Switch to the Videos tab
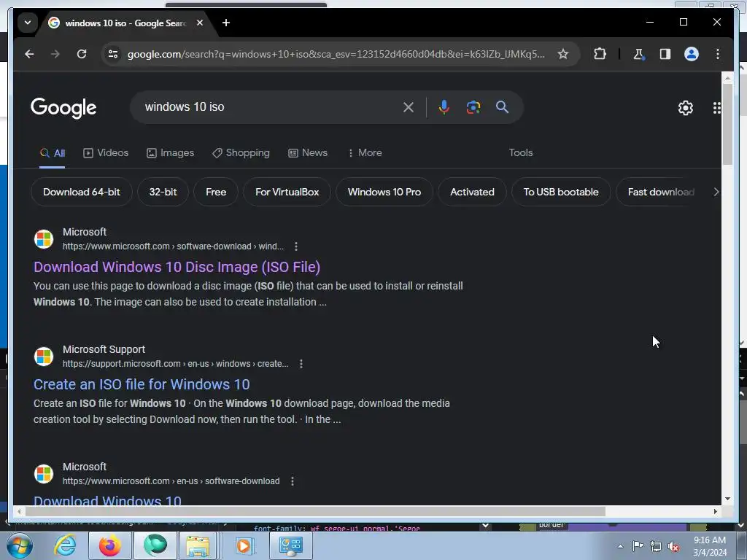This screenshot has height=560, width=747. [x=106, y=153]
